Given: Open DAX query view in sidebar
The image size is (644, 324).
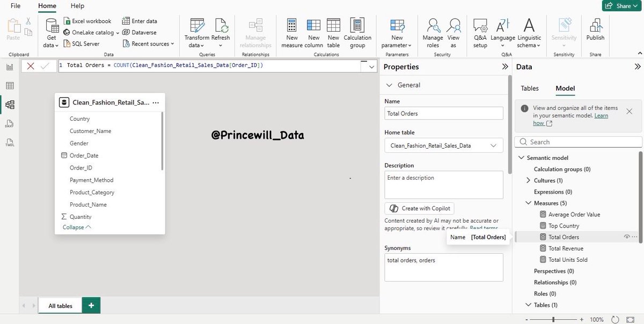Looking at the screenshot, I should coord(10,124).
